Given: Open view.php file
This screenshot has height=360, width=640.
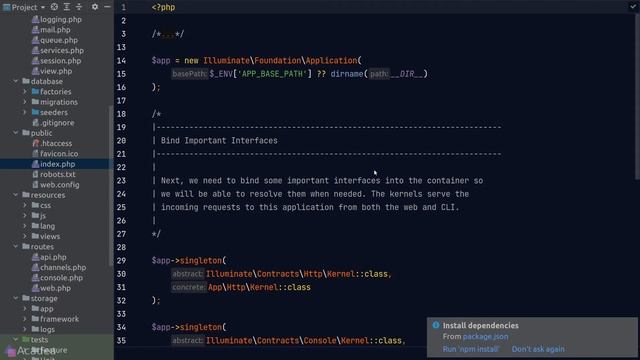Looking at the screenshot, I should 56,71.
